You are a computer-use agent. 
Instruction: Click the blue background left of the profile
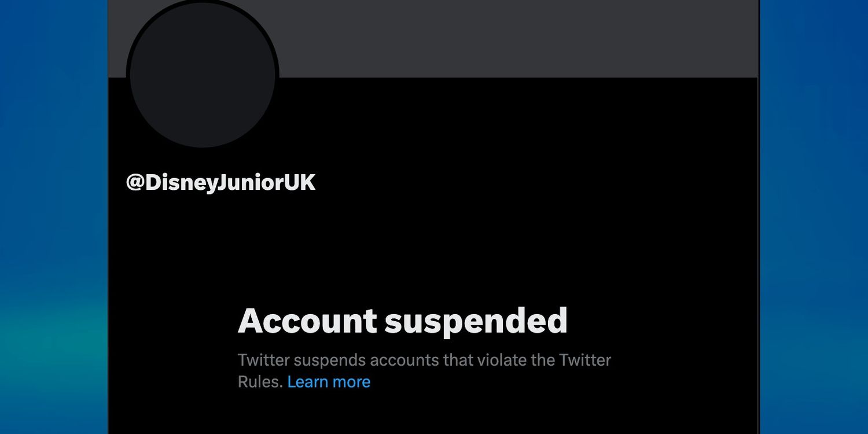point(52,174)
